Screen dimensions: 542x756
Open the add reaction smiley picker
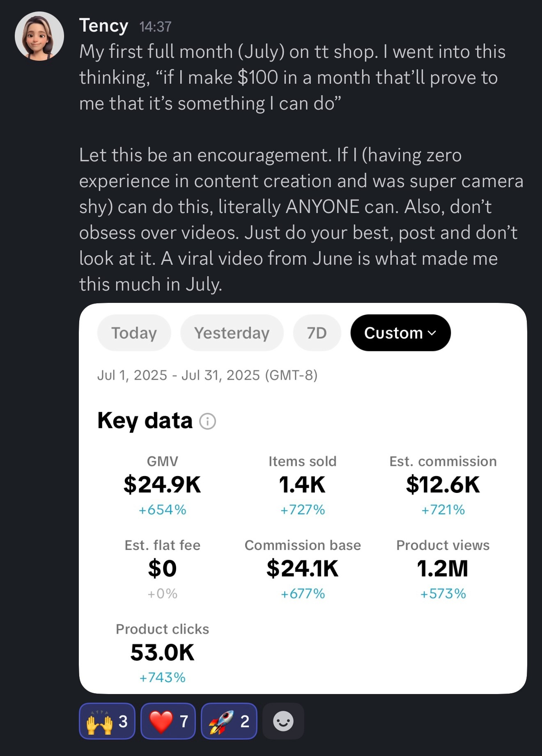(283, 721)
